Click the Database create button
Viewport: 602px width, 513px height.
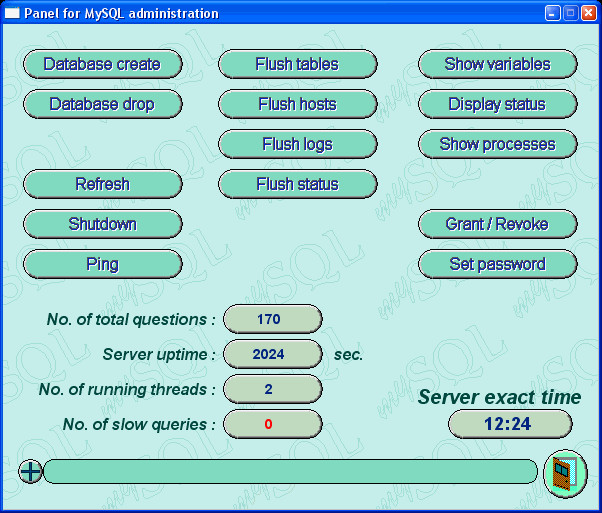click(103, 64)
